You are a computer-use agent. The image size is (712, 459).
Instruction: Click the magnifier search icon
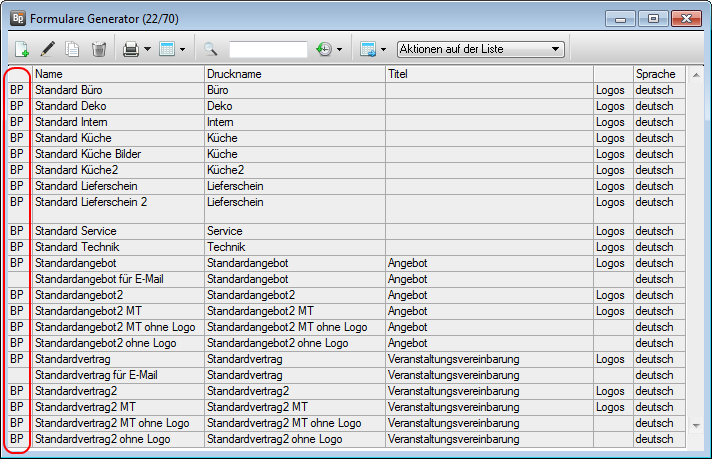point(211,49)
